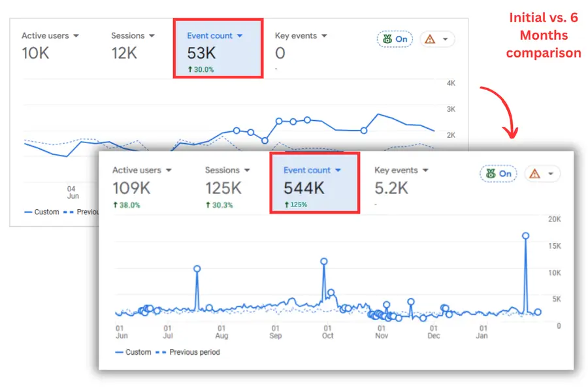Click 01 Jun axis label
This screenshot has width=588, height=392.
(x=121, y=332)
